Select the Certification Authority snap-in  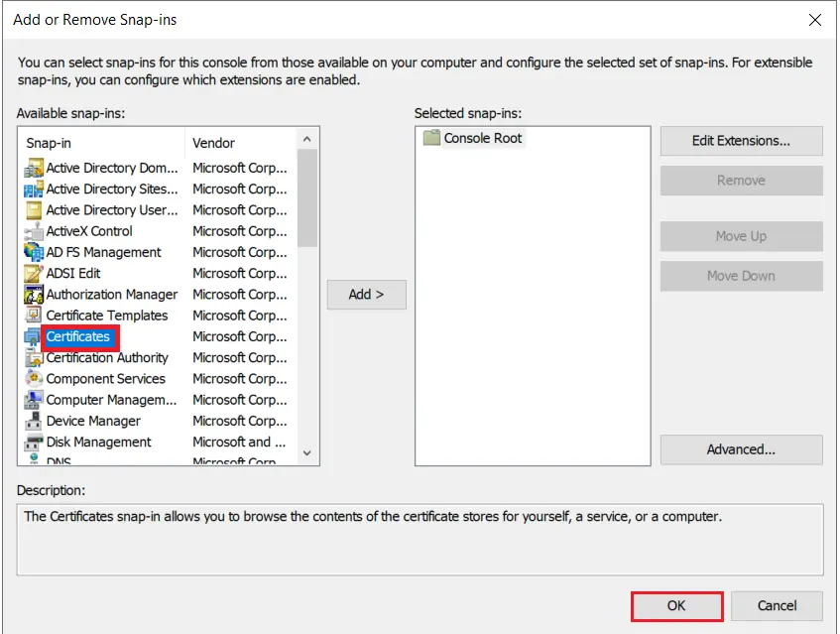point(107,357)
